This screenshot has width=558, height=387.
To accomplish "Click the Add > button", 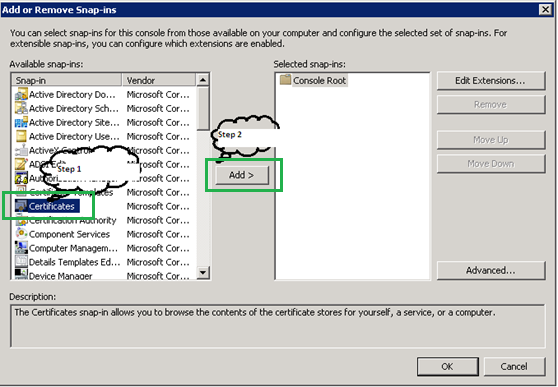I will 242,175.
